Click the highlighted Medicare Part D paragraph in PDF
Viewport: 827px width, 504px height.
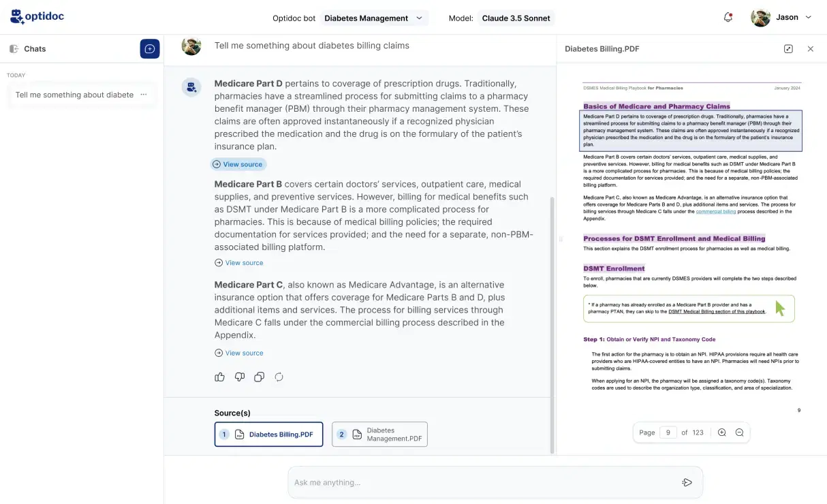click(x=691, y=130)
